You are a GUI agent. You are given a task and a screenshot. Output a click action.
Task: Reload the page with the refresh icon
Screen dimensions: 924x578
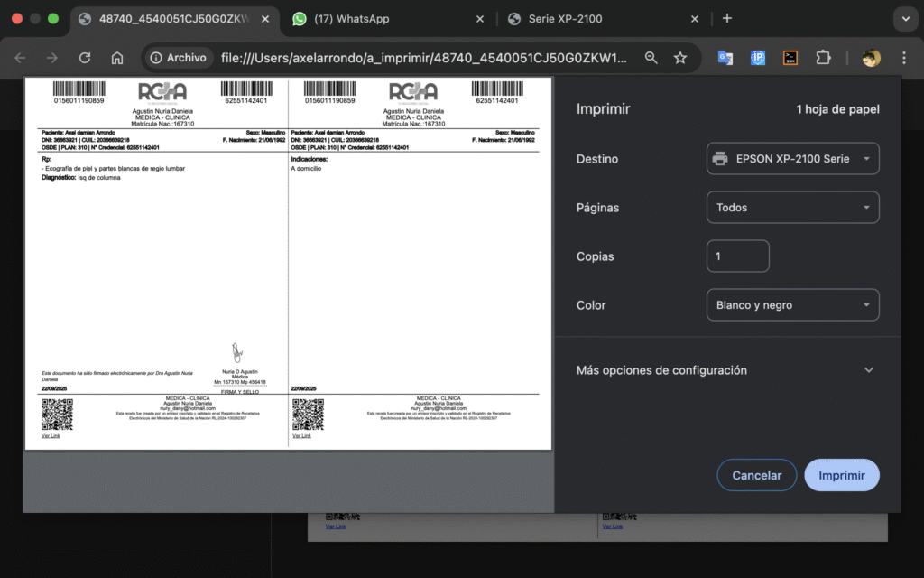pos(85,58)
